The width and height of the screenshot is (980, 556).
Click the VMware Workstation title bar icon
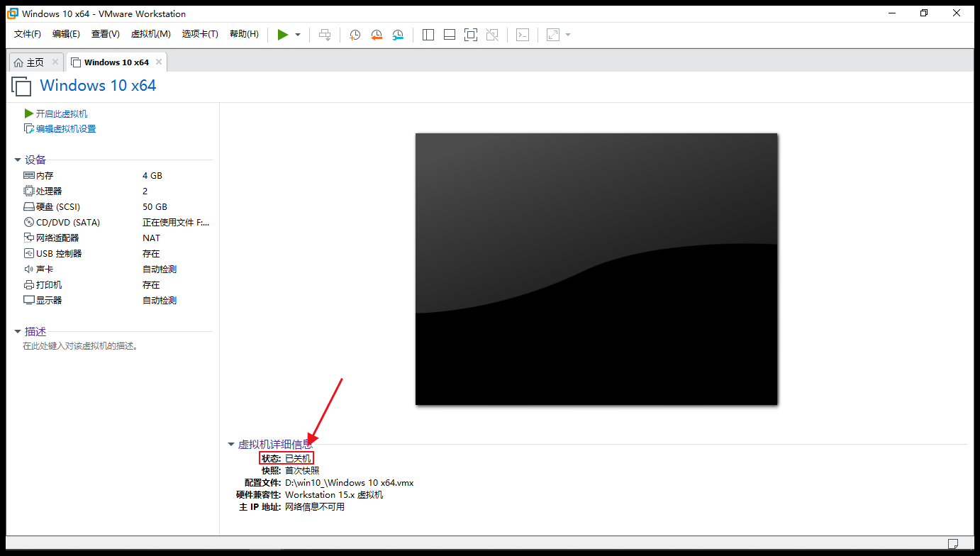[x=13, y=13]
